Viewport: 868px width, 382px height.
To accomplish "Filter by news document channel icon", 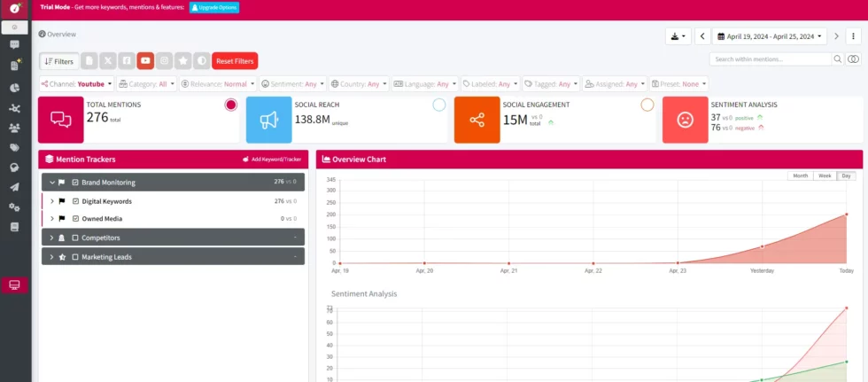I will (89, 61).
